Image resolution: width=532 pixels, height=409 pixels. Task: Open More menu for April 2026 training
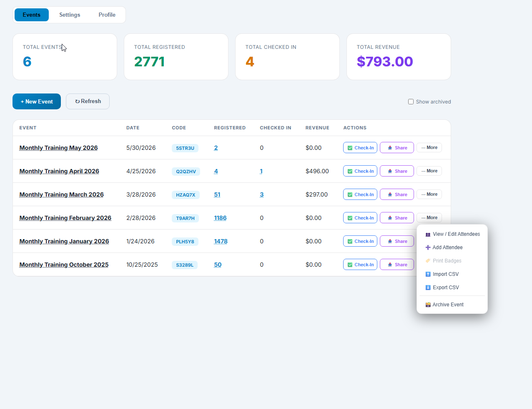pos(429,171)
